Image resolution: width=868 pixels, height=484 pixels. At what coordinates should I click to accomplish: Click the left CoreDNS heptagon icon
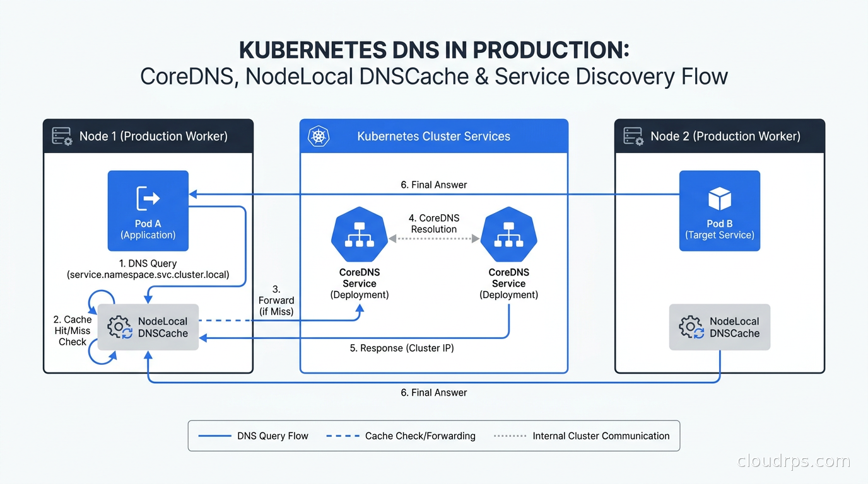360,235
